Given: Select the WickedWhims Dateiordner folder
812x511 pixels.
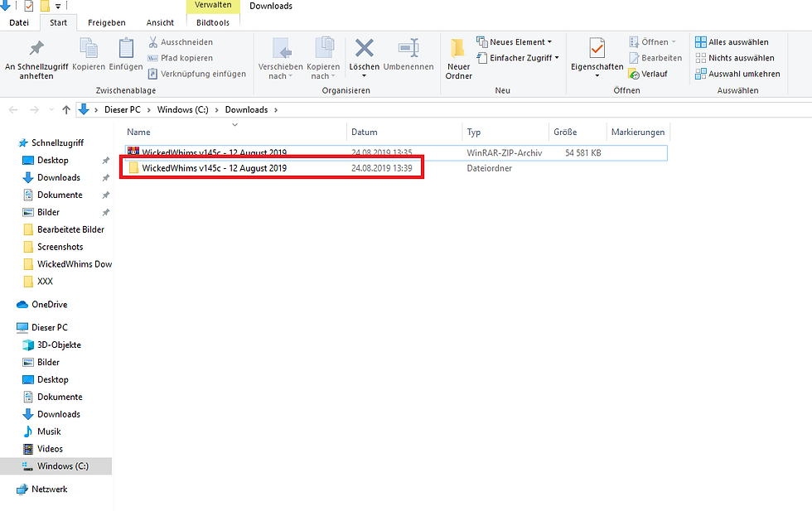Looking at the screenshot, I should [x=396, y=168].
